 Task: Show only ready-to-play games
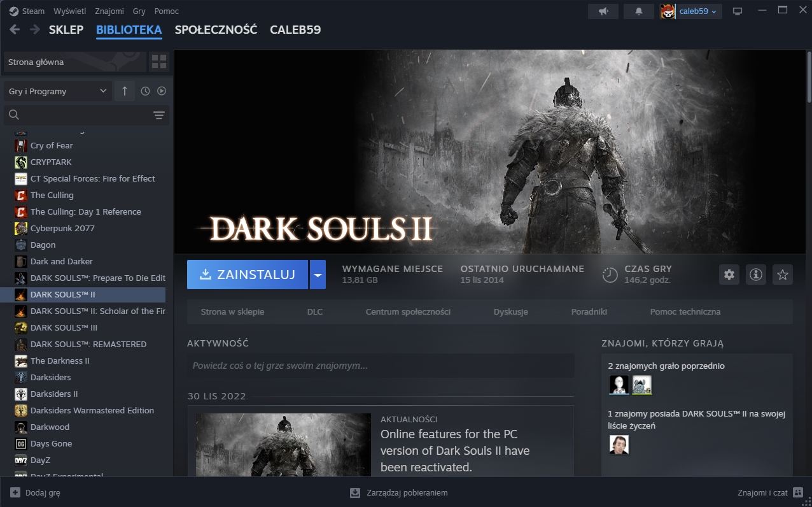pos(162,91)
